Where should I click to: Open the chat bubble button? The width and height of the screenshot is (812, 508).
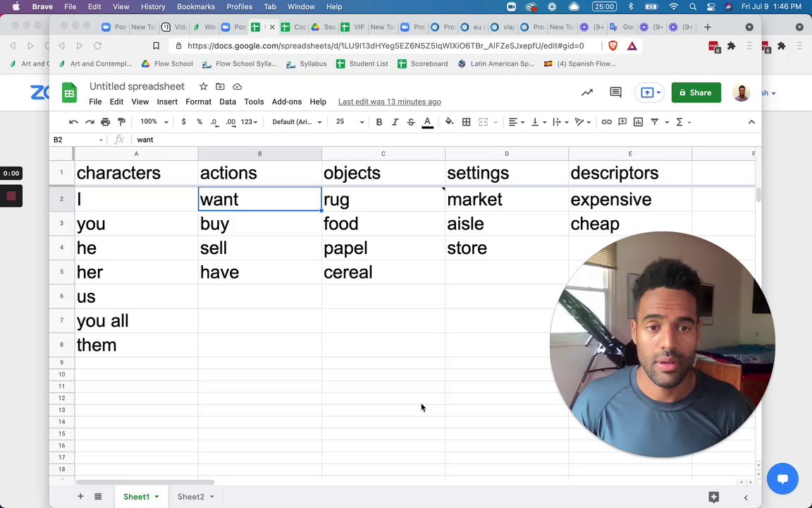tap(782, 478)
